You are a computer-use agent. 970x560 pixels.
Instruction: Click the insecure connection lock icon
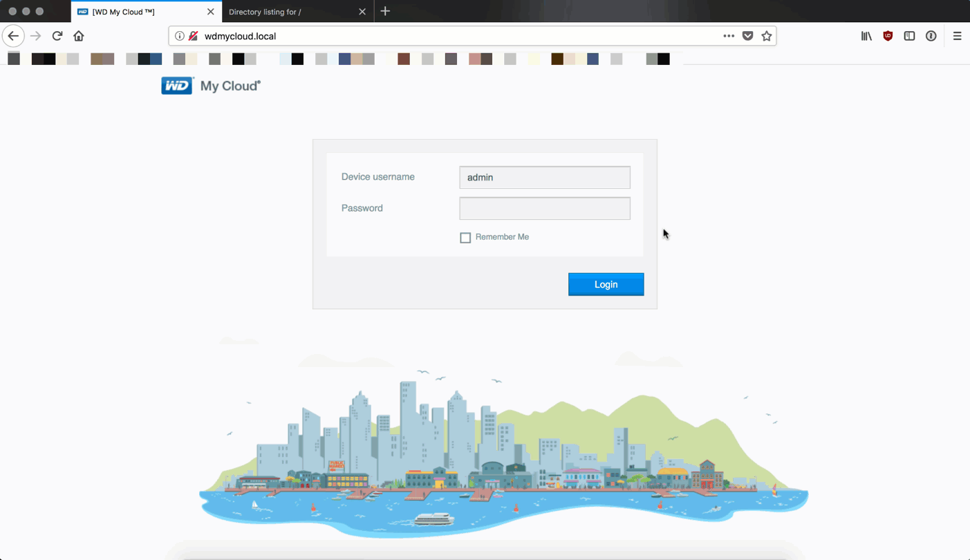click(x=193, y=36)
